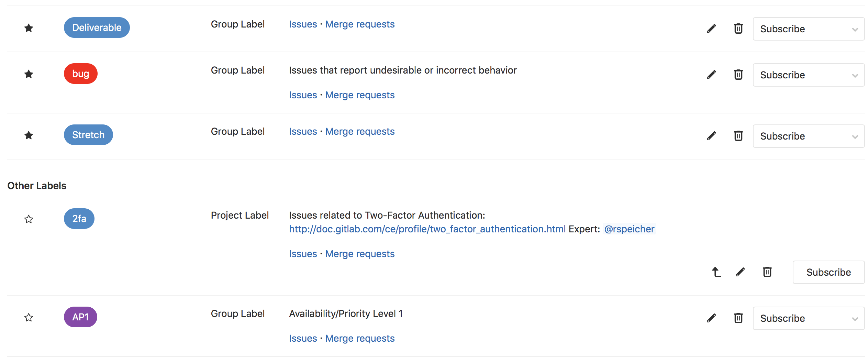Delete the AP1 label
Screen dimensions: 868x363
click(x=738, y=318)
